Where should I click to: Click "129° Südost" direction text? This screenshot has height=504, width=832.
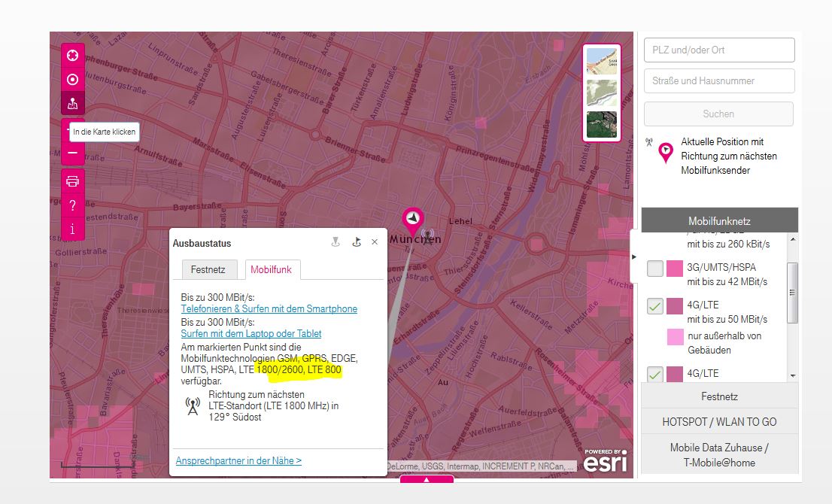[235, 417]
